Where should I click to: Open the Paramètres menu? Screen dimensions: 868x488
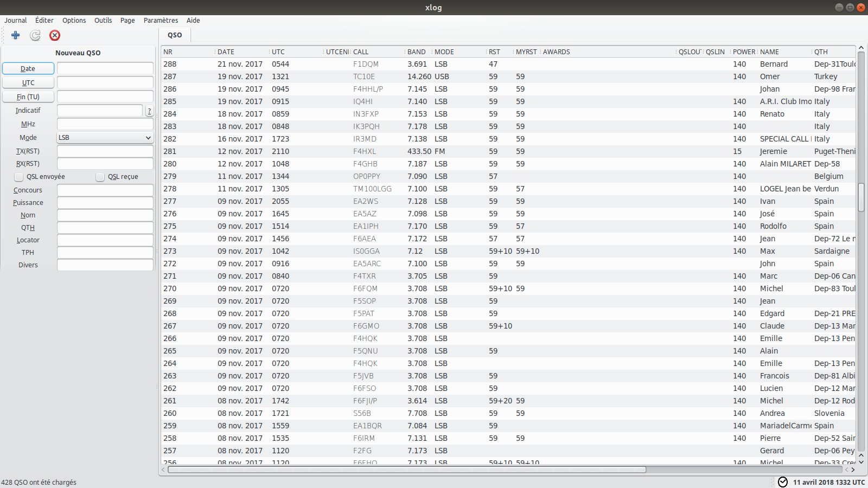pos(161,21)
